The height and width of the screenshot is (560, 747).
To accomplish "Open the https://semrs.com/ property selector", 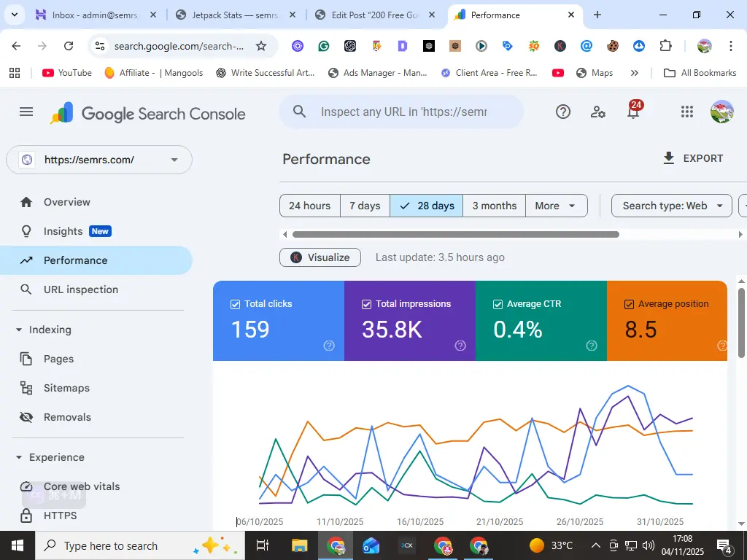I will pyautogui.click(x=99, y=160).
